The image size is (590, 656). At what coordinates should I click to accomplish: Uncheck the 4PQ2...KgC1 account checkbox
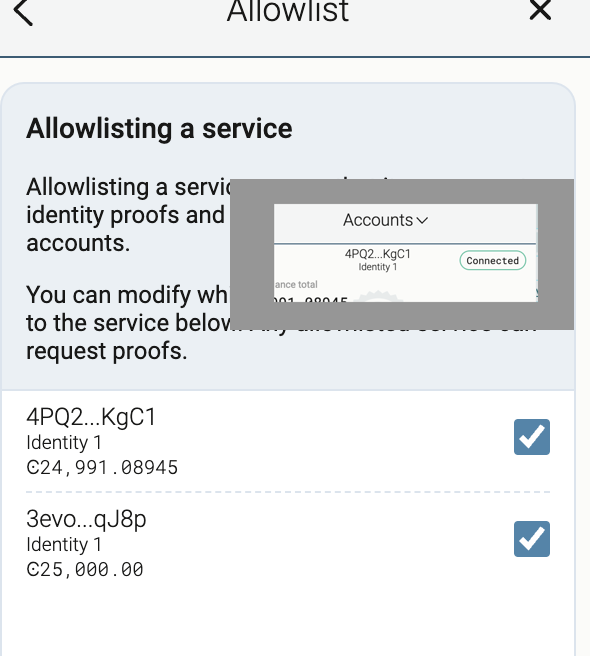click(x=532, y=437)
